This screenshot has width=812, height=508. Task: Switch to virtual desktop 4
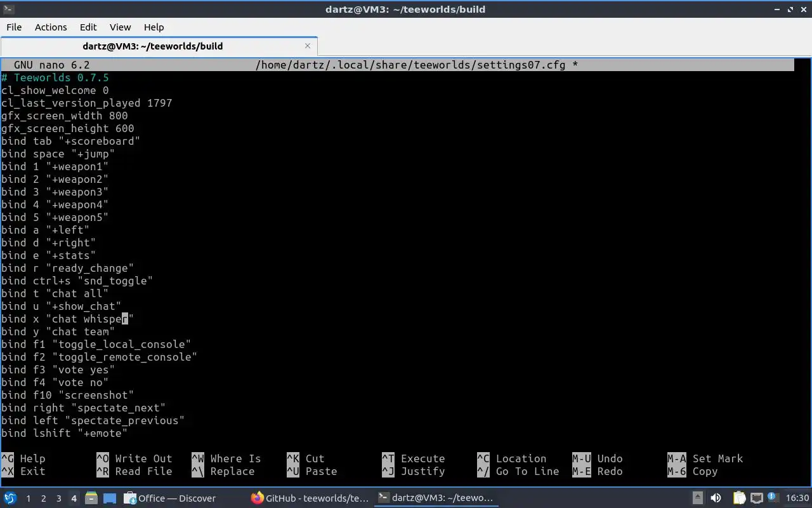pos(74,498)
